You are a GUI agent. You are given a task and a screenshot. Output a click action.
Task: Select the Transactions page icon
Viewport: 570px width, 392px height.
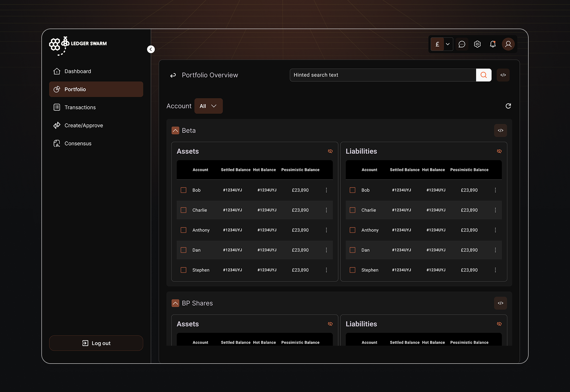tap(57, 107)
